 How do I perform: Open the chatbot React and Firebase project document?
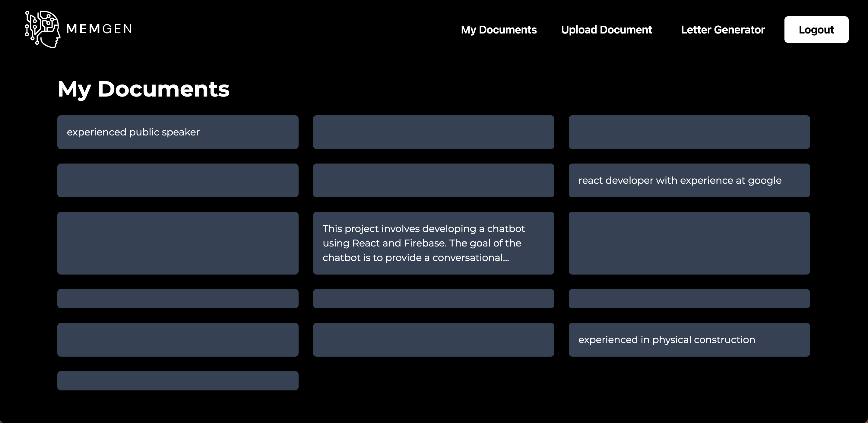433,243
